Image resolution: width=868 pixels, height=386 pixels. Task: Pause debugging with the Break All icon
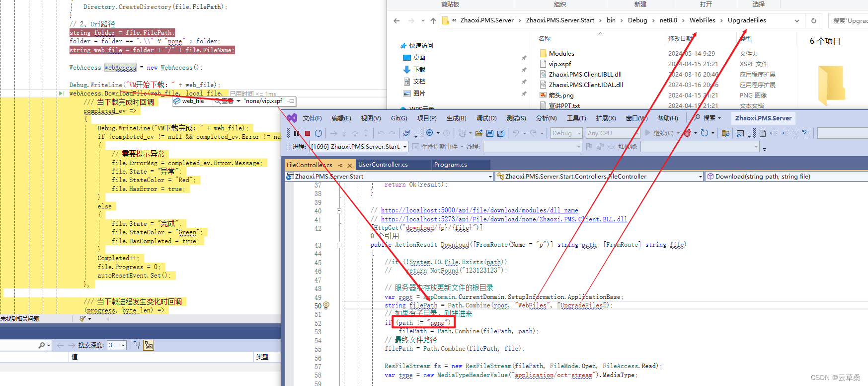tap(297, 133)
